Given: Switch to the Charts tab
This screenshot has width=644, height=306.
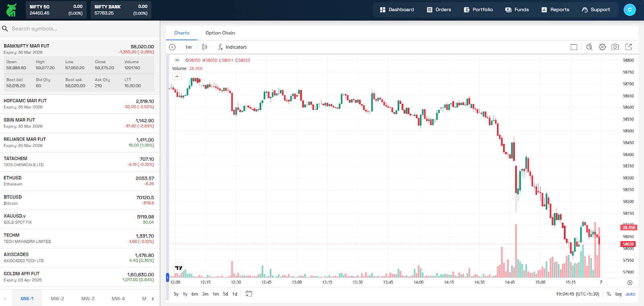Looking at the screenshot, I should pos(182,33).
